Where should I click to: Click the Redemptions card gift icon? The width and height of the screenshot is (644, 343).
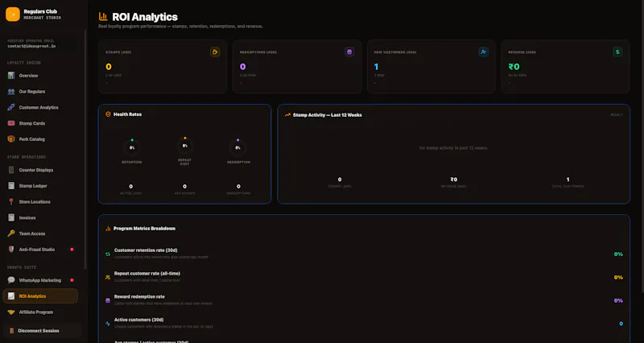coord(349,52)
